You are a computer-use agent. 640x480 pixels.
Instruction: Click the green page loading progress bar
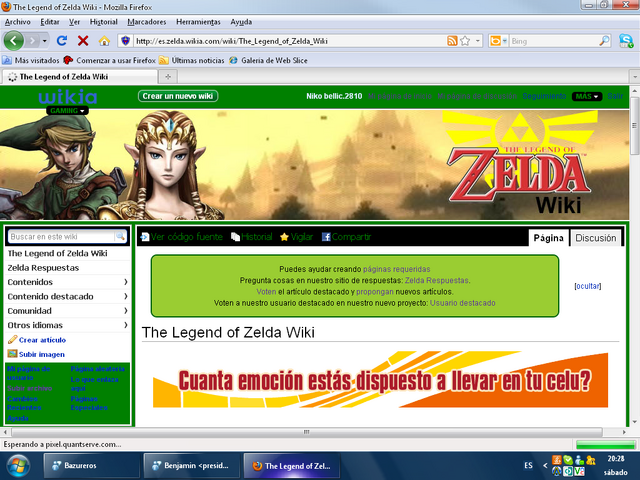[x=605, y=444]
